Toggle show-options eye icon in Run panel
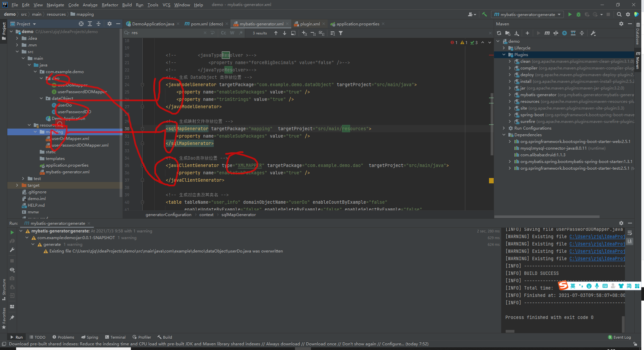Image resolution: width=644 pixels, height=350 pixels. (12, 270)
